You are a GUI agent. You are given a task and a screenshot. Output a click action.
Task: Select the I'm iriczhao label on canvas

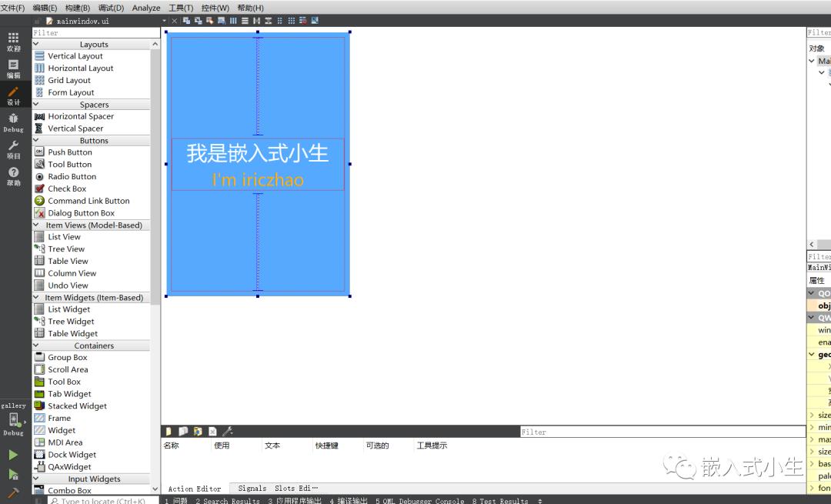tap(258, 180)
